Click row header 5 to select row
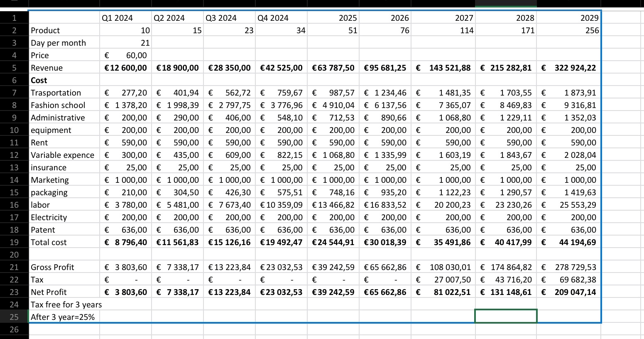 14,67
